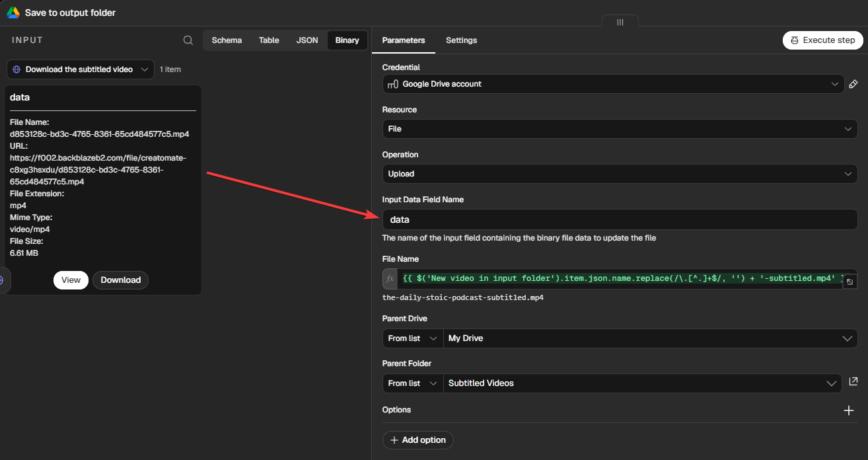Click the Execute step button
This screenshot has width=868, height=460.
pyautogui.click(x=823, y=40)
